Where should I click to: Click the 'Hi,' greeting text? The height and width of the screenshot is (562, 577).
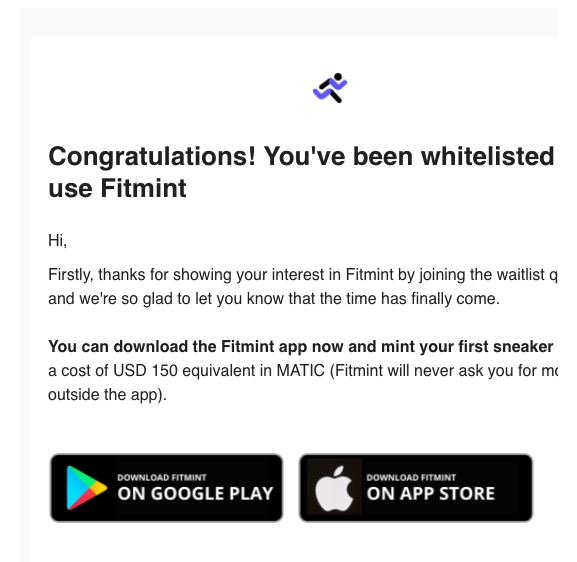(x=57, y=241)
